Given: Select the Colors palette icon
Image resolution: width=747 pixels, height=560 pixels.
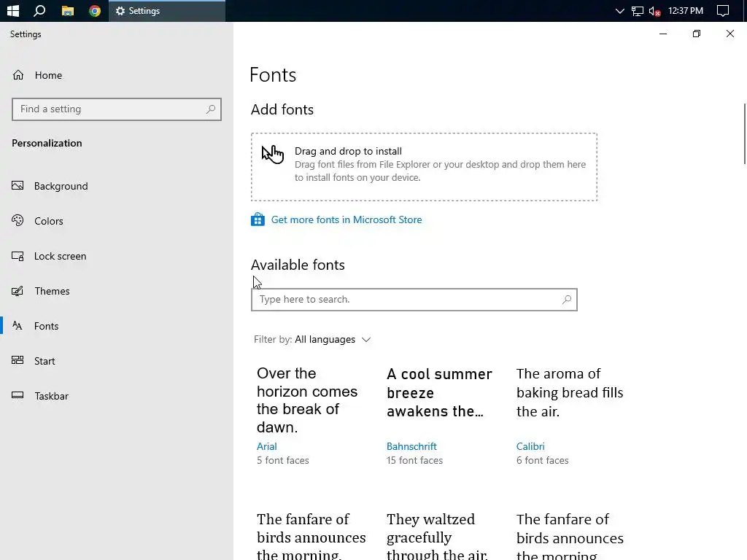Looking at the screenshot, I should (x=18, y=221).
